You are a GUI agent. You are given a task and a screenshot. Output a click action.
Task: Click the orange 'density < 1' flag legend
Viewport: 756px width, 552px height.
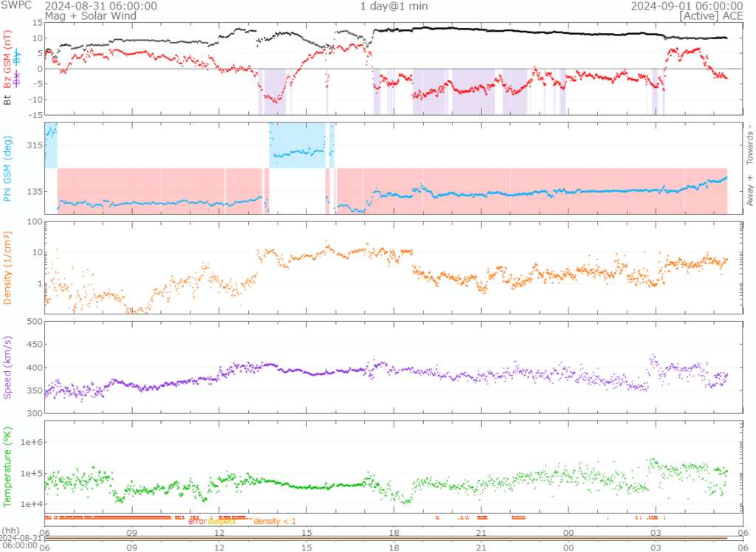click(275, 521)
